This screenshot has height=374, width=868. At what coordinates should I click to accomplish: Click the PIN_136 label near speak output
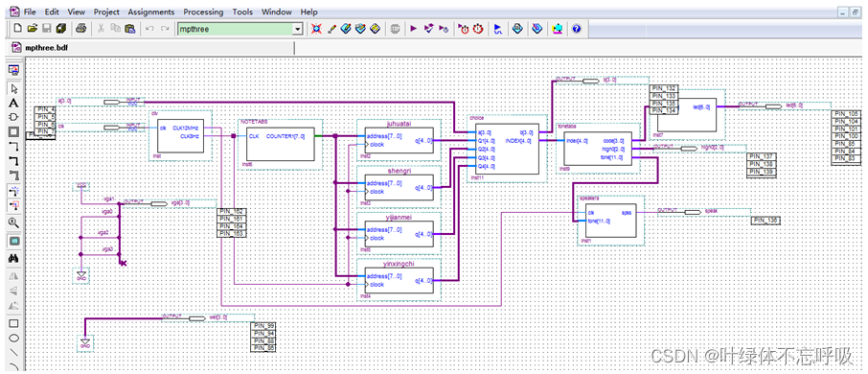point(765,221)
